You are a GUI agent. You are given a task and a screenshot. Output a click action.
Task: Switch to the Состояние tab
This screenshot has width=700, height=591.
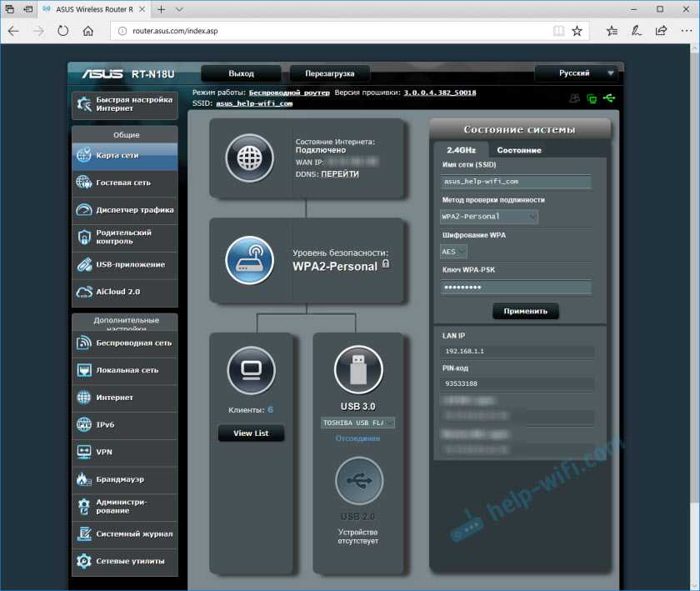tap(518, 150)
